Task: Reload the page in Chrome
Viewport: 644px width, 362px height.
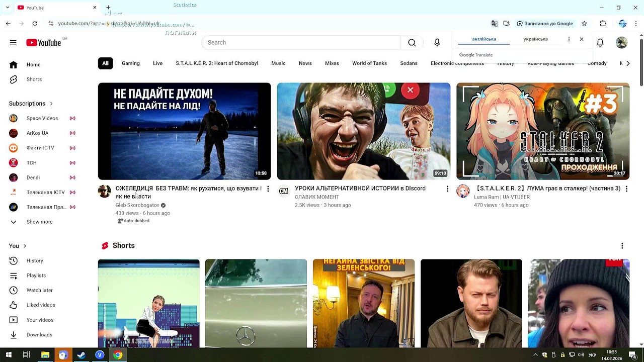Action: coord(35,24)
